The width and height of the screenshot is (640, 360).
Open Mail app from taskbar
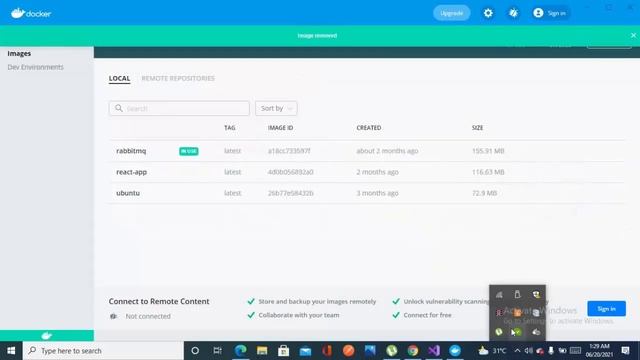305,351
